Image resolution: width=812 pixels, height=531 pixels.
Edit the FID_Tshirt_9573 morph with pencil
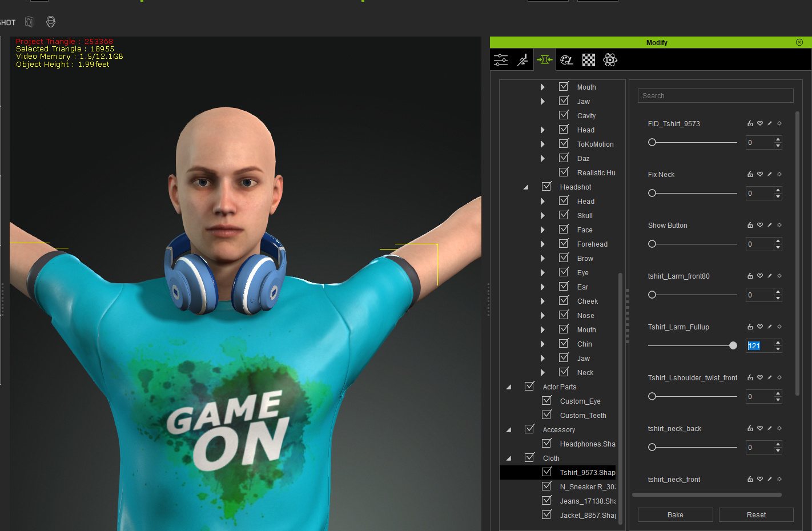tap(770, 123)
